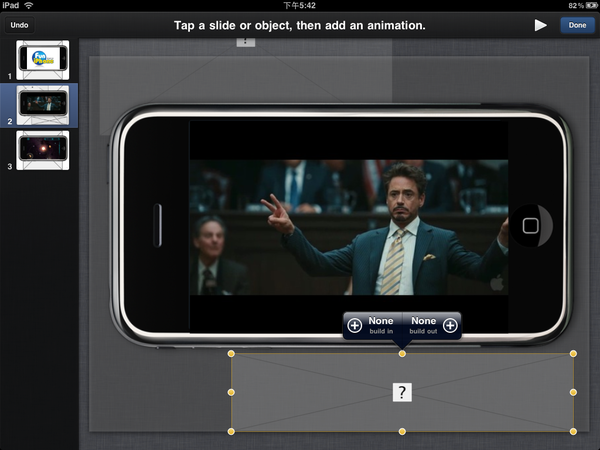Tap the bottom-center selection handle of placeholder
The height and width of the screenshot is (450, 600).
tap(402, 432)
